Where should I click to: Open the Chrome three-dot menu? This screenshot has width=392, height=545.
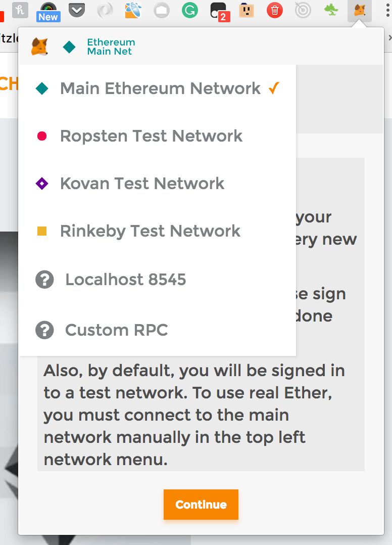click(x=387, y=11)
